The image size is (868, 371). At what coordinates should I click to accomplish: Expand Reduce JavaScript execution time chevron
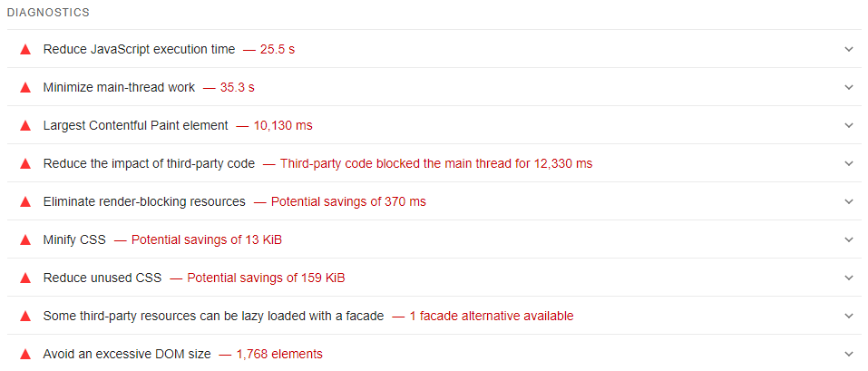click(x=849, y=49)
